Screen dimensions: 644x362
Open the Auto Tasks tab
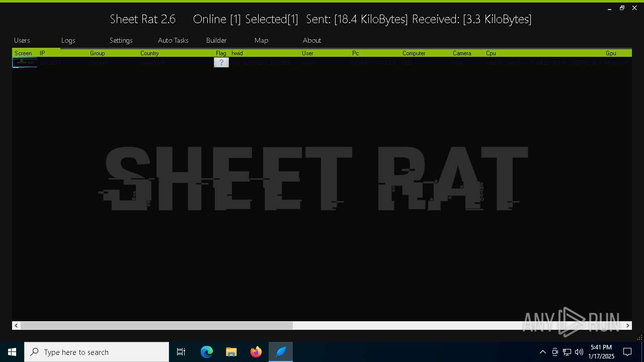173,40
